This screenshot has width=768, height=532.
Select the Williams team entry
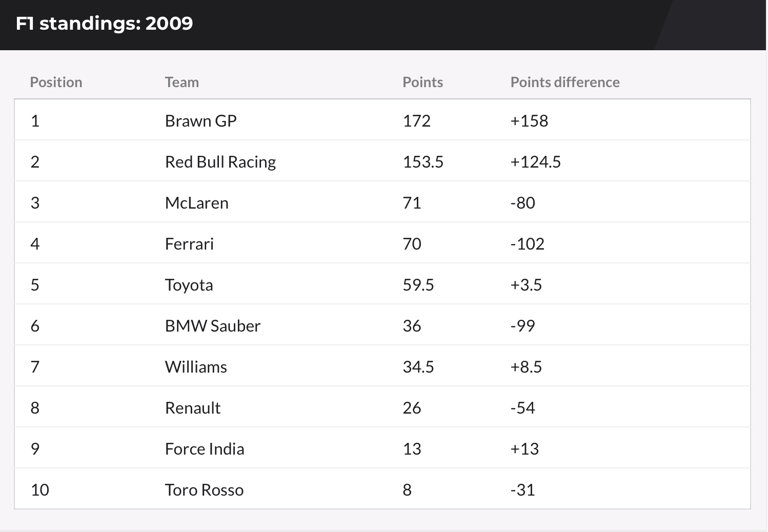tap(196, 367)
